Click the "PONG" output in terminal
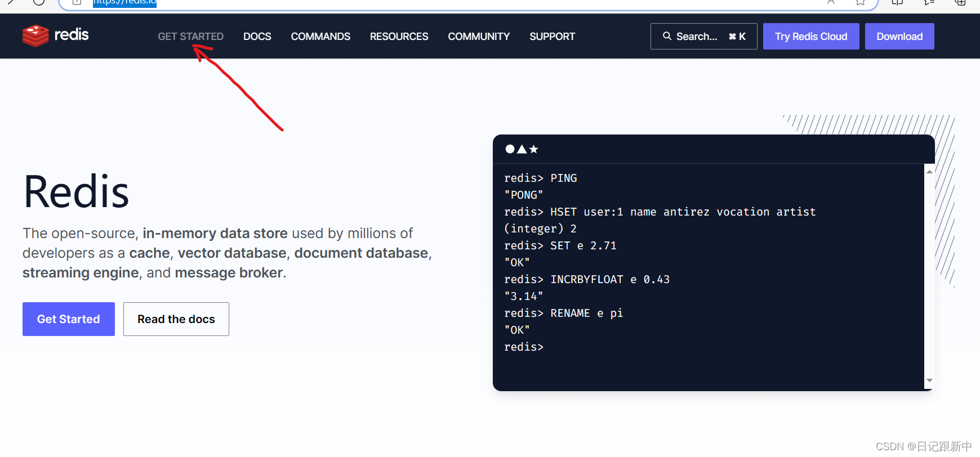The image size is (980, 457). pos(524,195)
